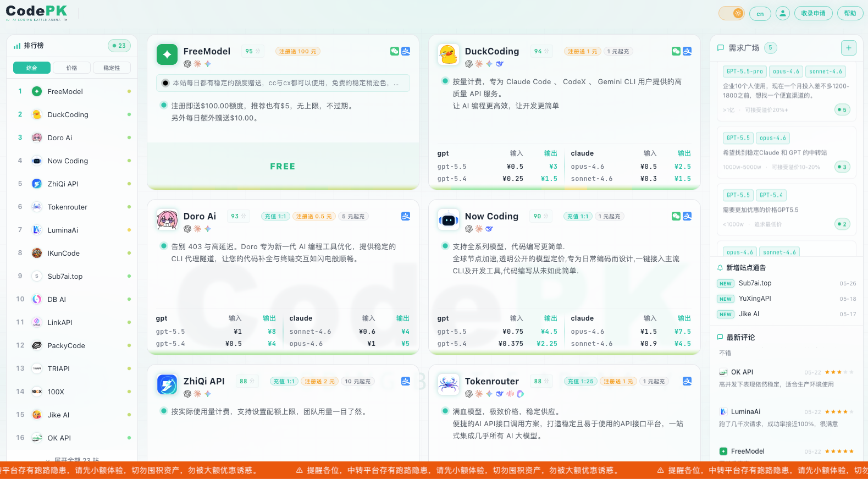Open OK API in the ranking list
Viewport: 868px width, 479px height.
[x=72, y=438]
